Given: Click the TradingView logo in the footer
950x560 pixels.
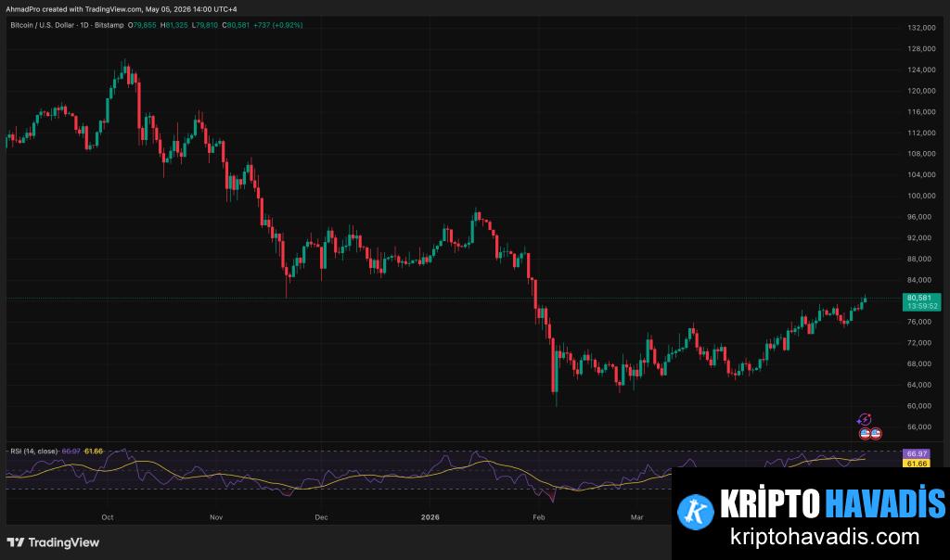Looking at the screenshot, I should pyautogui.click(x=53, y=542).
